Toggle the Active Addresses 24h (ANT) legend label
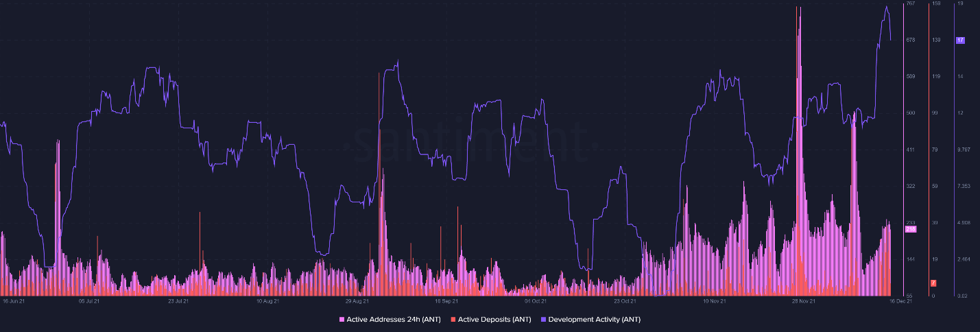 coord(394,320)
